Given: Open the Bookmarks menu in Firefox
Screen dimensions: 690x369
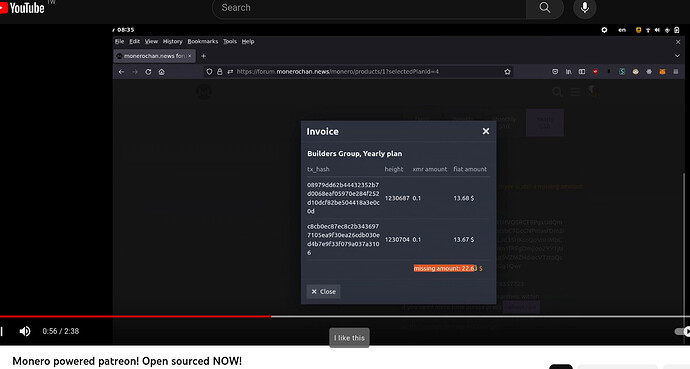Looking at the screenshot, I should [x=202, y=41].
